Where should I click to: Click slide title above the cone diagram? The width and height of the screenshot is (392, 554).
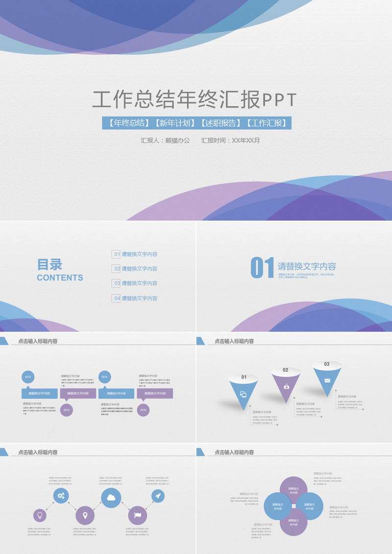pyautogui.click(x=234, y=341)
